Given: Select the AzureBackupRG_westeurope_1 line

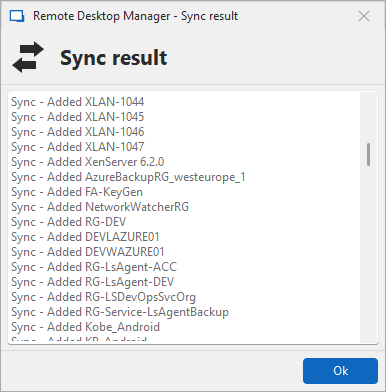Looking at the screenshot, I should click(x=128, y=177).
